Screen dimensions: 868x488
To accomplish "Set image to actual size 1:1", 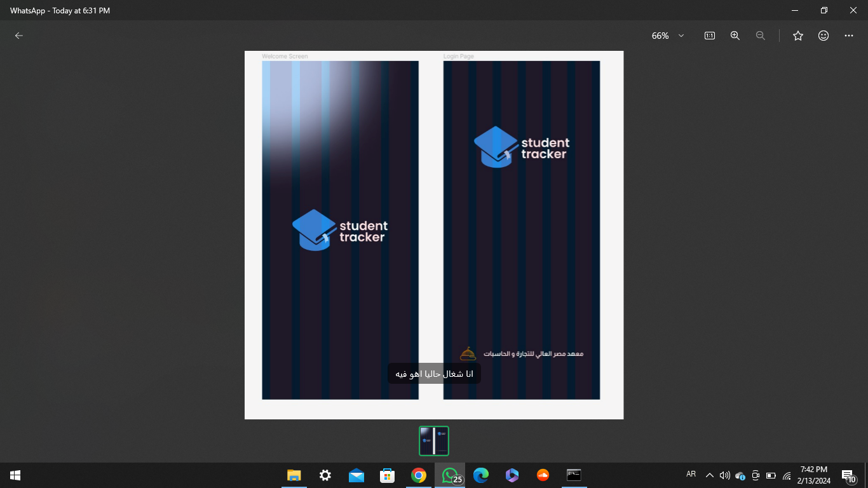I will pyautogui.click(x=710, y=36).
